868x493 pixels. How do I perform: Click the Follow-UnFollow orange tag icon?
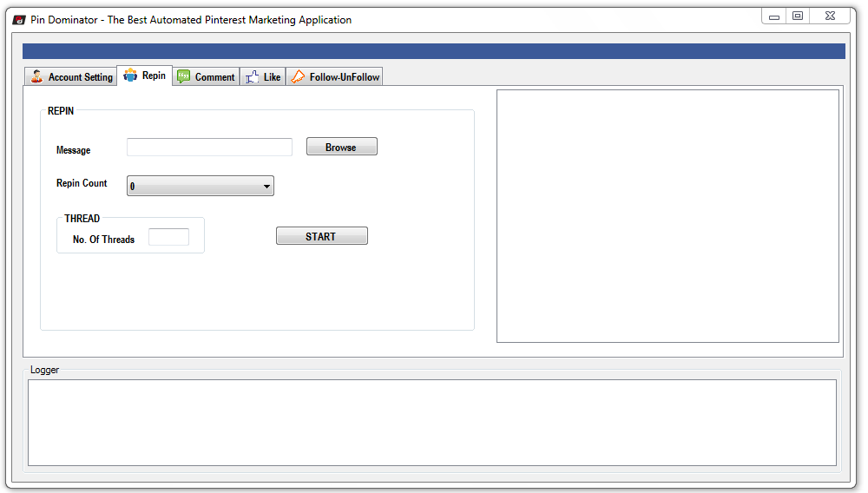(x=298, y=76)
